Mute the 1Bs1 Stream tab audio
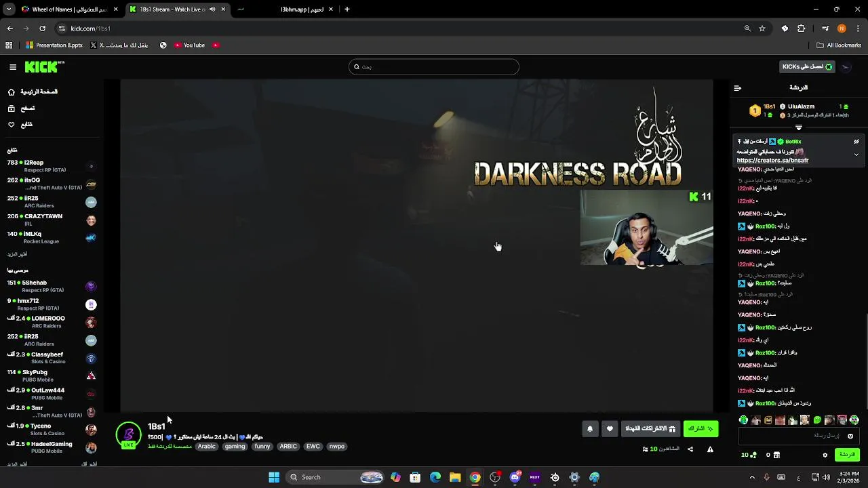Image resolution: width=868 pixels, height=488 pixels. click(212, 9)
